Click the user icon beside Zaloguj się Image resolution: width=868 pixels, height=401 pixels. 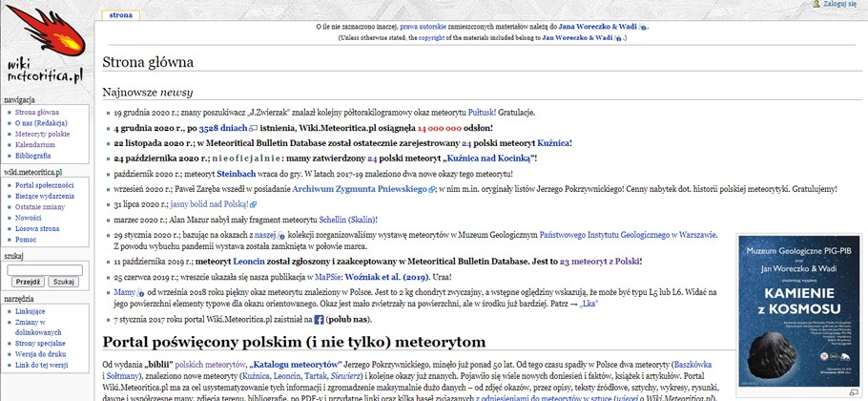point(816,4)
